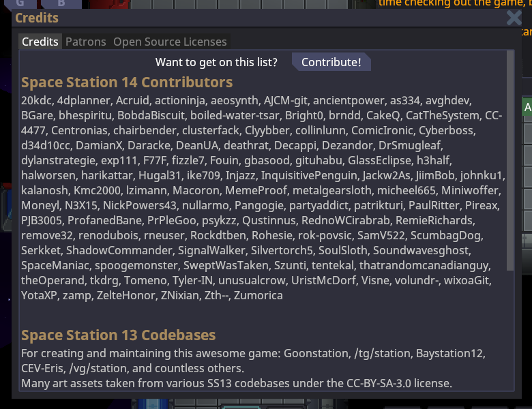Click the B button at top left
This screenshot has width=532, height=409.
click(61, 3)
